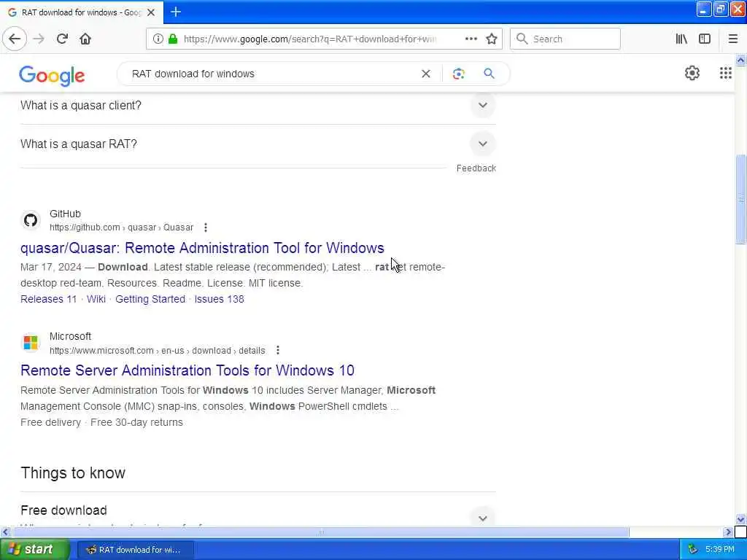Click the Google logo

tap(52, 75)
